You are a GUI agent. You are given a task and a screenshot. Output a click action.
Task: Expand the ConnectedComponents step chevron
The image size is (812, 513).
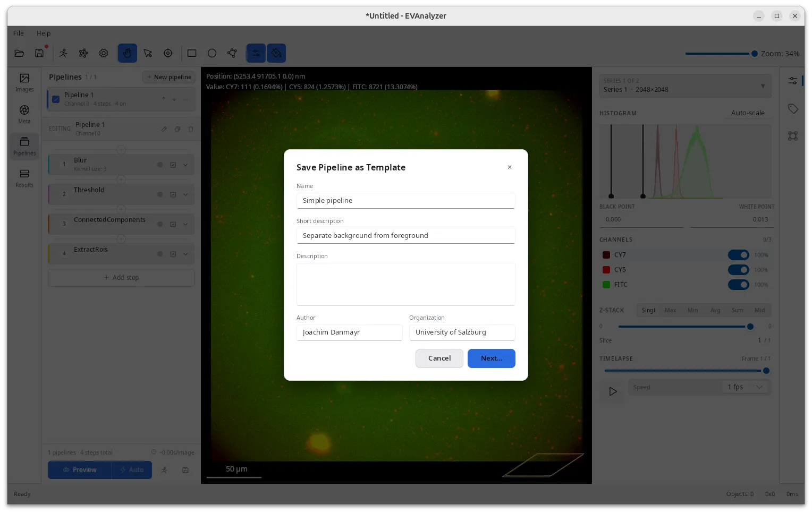(185, 225)
